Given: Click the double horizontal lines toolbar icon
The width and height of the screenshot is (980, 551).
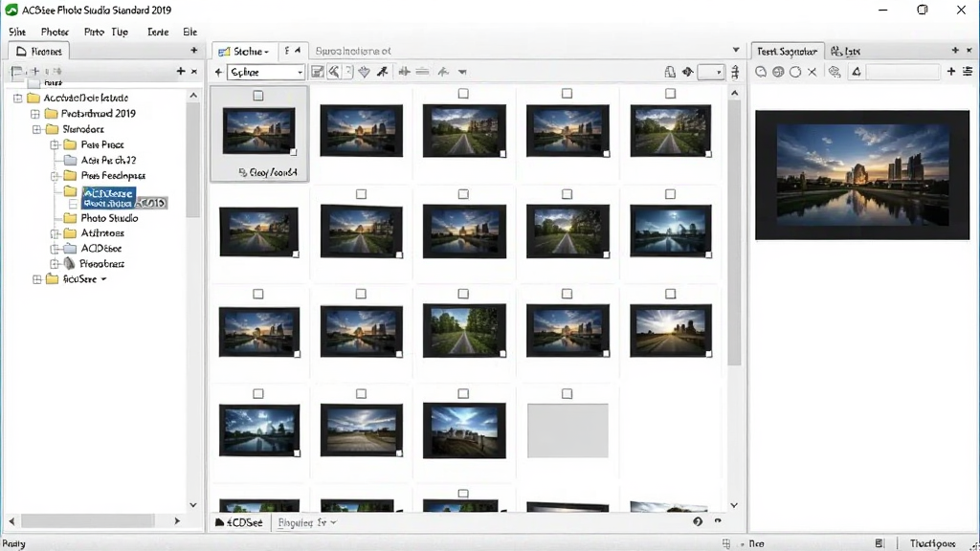Looking at the screenshot, I should pos(422,72).
